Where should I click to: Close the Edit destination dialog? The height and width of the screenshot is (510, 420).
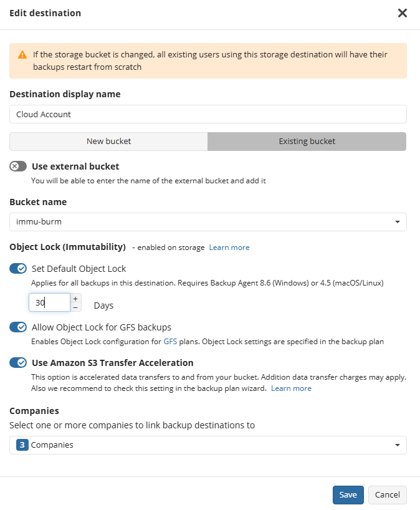403,13
